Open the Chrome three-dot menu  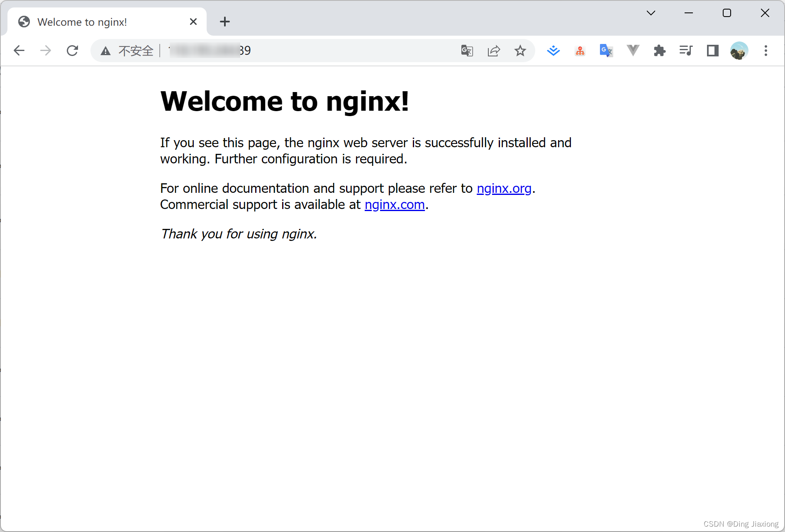766,51
